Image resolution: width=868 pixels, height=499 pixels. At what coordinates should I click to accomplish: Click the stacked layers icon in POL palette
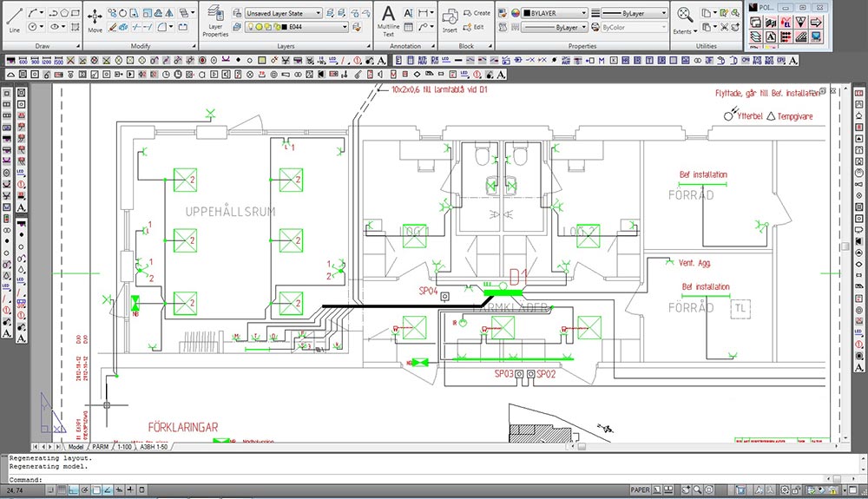tap(756, 37)
